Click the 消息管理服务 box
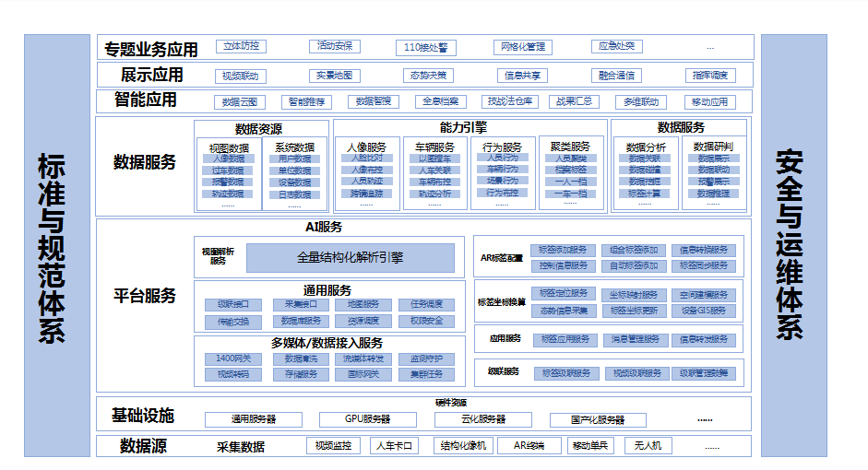 [635, 339]
